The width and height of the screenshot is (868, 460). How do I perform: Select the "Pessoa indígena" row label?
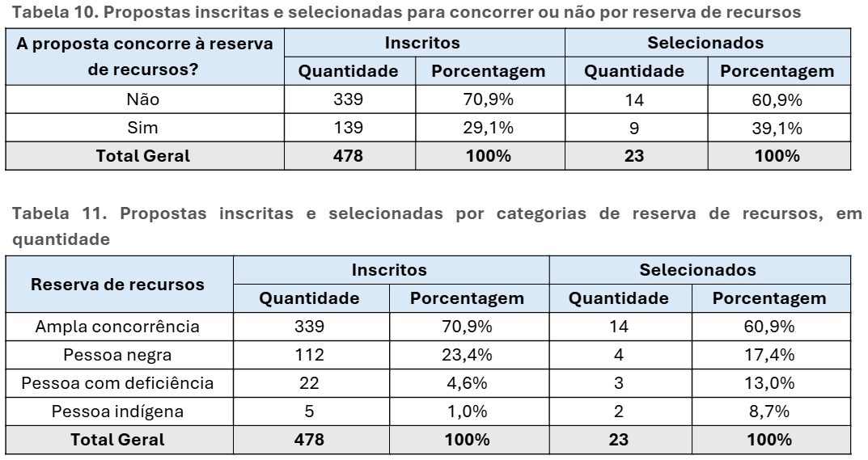[x=118, y=411]
